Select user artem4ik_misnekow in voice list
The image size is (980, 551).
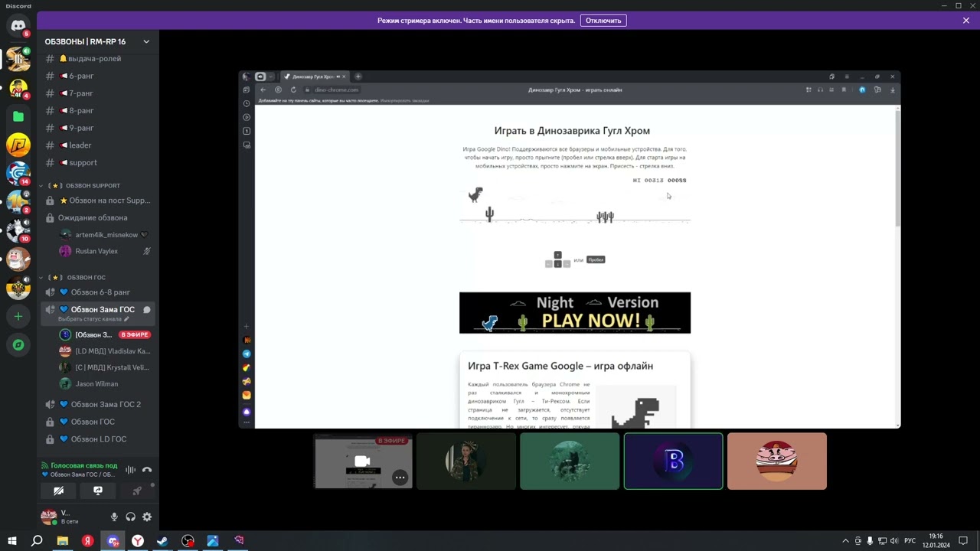pos(105,235)
